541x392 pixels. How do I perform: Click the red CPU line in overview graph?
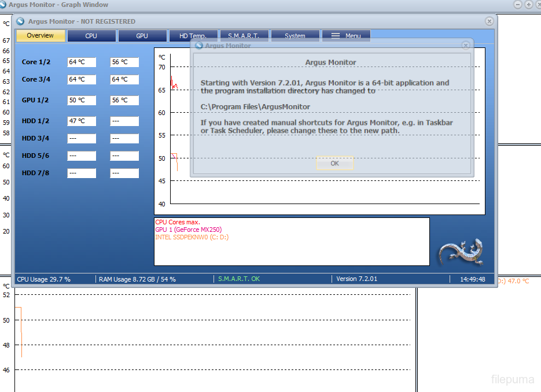click(174, 83)
